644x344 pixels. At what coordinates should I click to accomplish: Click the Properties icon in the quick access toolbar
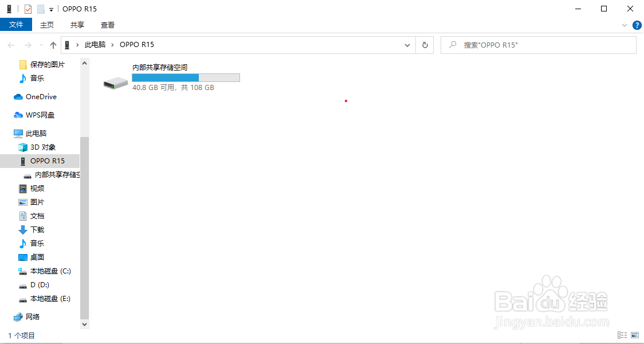pyautogui.click(x=28, y=9)
